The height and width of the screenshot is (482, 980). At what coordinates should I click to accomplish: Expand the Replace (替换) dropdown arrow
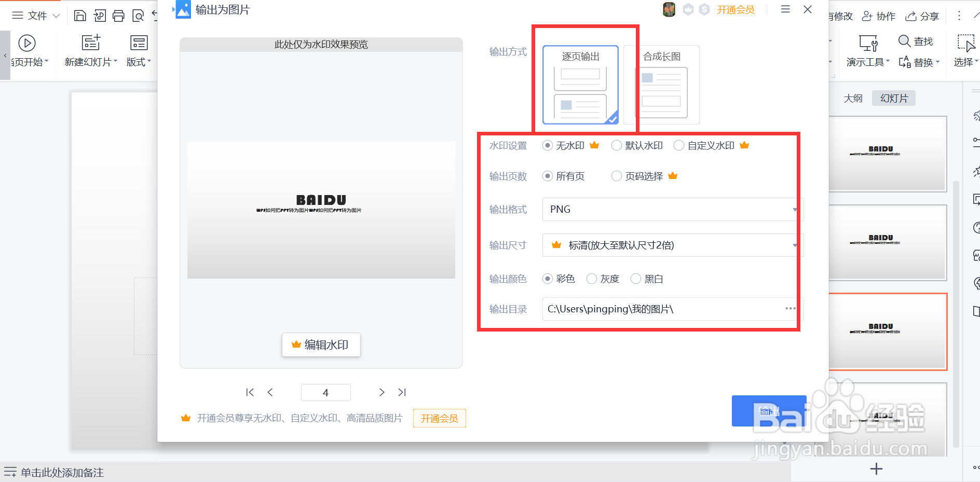pyautogui.click(x=937, y=62)
